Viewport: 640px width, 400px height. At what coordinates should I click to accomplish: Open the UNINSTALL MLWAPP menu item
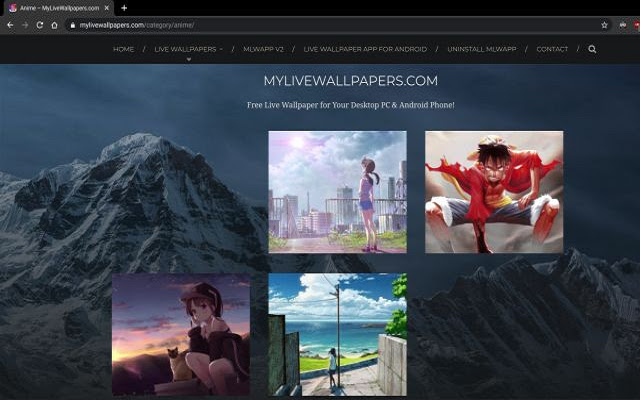tap(482, 49)
